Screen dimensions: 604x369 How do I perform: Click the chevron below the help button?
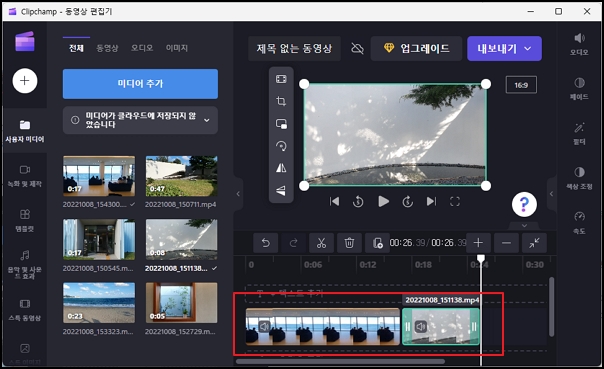click(x=524, y=225)
